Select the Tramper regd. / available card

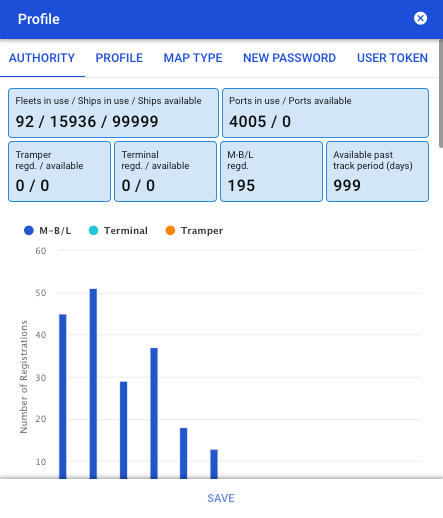(59, 172)
